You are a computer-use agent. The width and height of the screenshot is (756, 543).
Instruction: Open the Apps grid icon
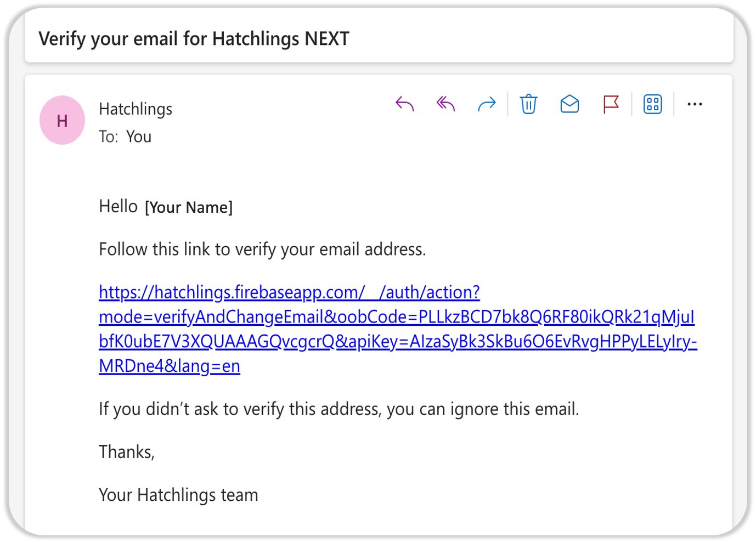point(653,104)
